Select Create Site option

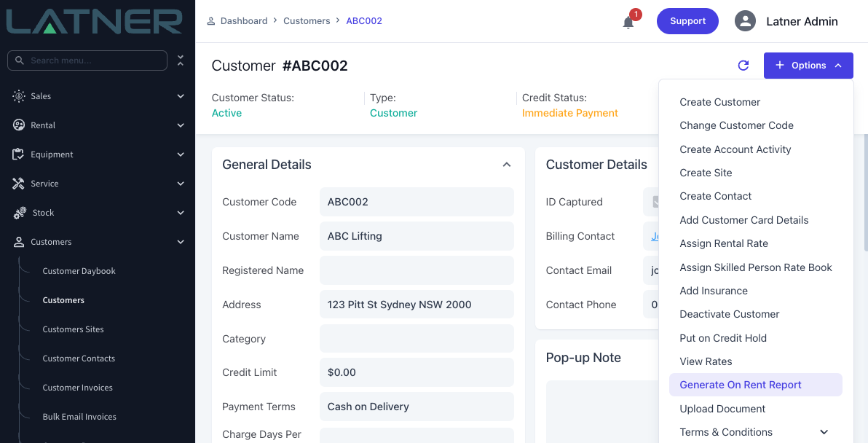pyautogui.click(x=706, y=173)
